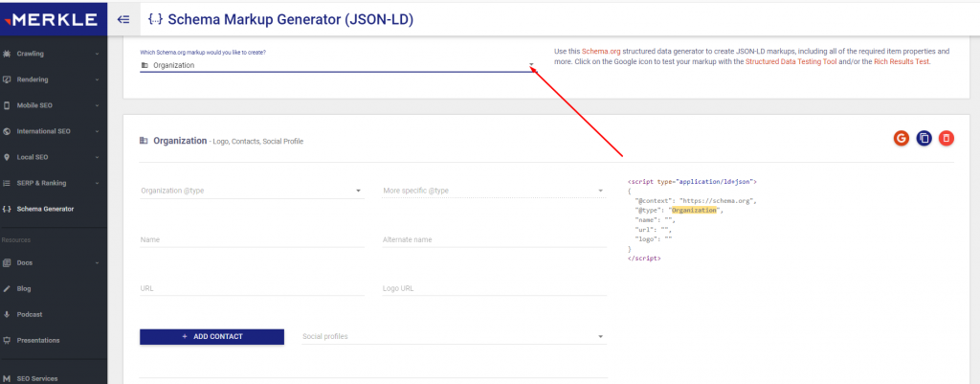
Task: Expand the Docs menu chevron
Action: point(97,262)
